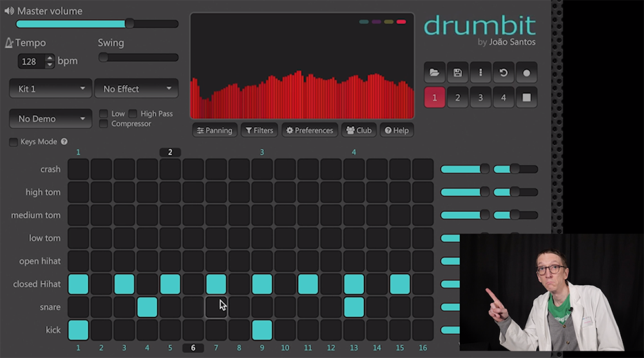
Task: Open the Club panel
Action: 359,130
